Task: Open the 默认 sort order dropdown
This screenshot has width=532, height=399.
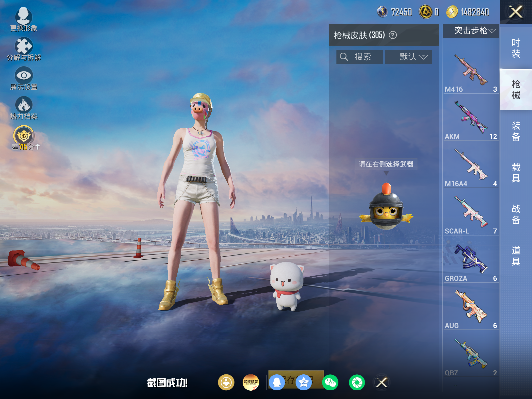Action: [x=408, y=57]
